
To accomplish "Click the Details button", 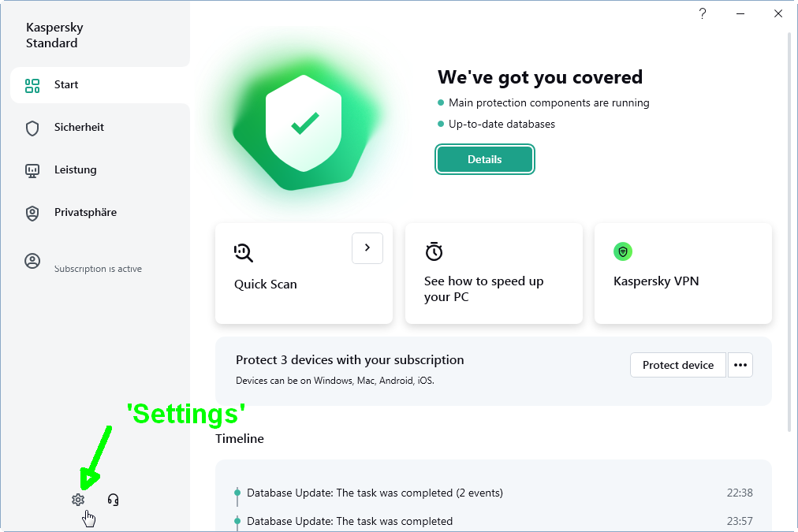I will pos(484,159).
